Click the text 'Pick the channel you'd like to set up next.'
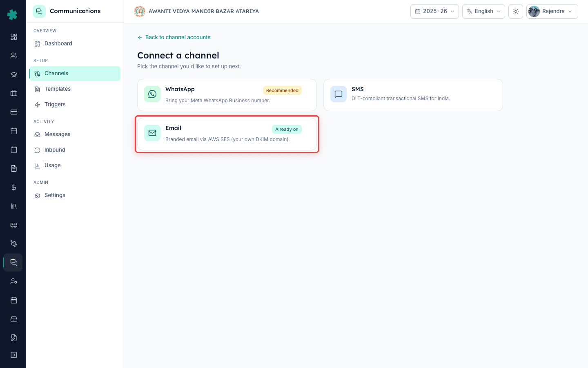 click(189, 66)
